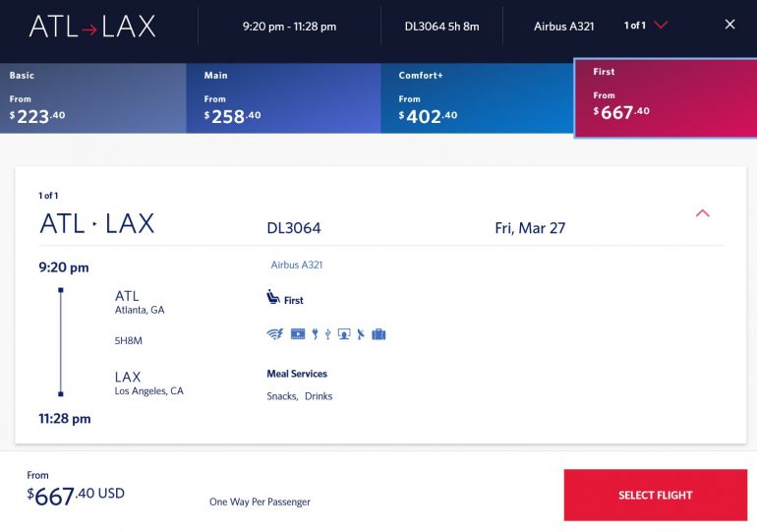Click the power outlet amenity icon

point(315,334)
